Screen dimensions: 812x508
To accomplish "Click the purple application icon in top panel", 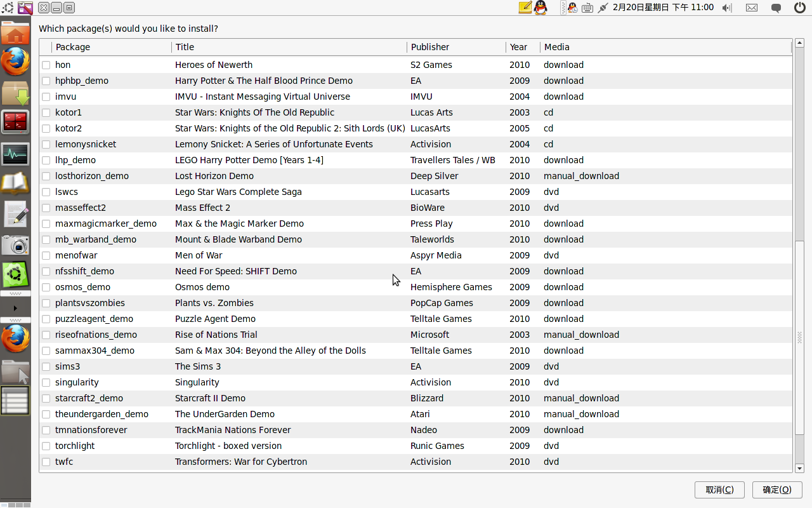I will 25,8.
